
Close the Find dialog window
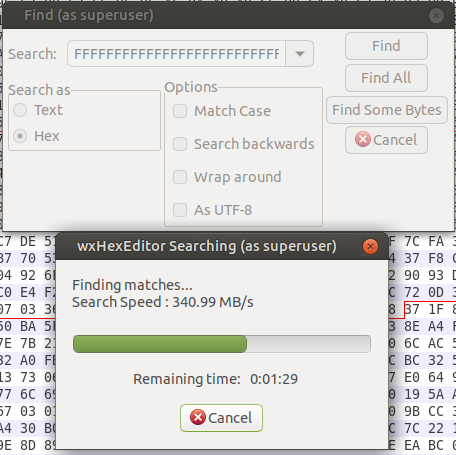[x=436, y=15]
